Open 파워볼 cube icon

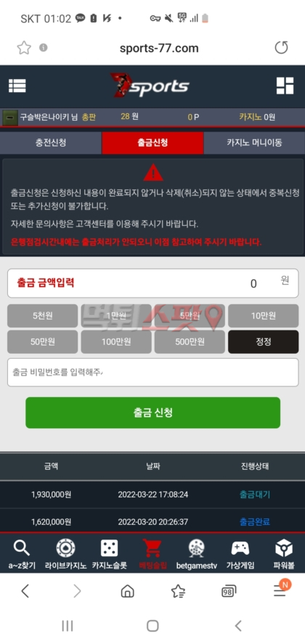(284, 548)
